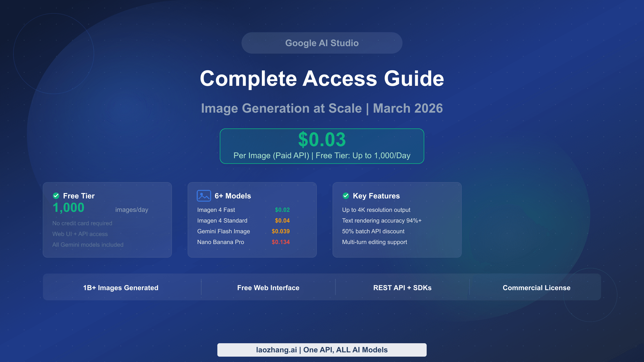Click 1B+ Images Generated in bottom bar
Image resolution: width=644 pixels, height=362 pixels.
point(121,288)
